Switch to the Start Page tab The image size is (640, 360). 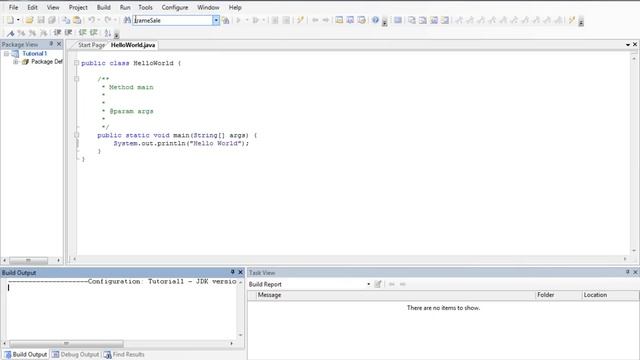91,45
